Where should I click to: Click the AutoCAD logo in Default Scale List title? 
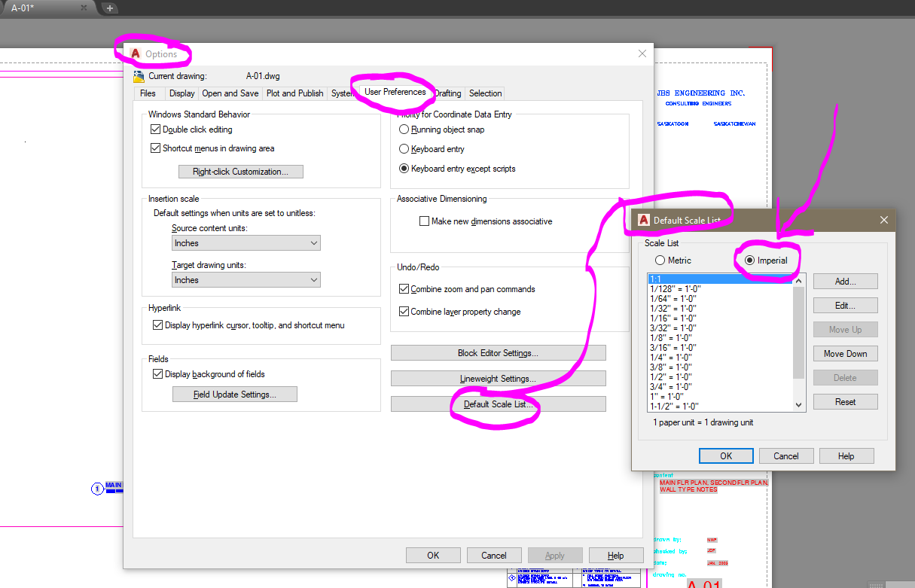pyautogui.click(x=643, y=221)
